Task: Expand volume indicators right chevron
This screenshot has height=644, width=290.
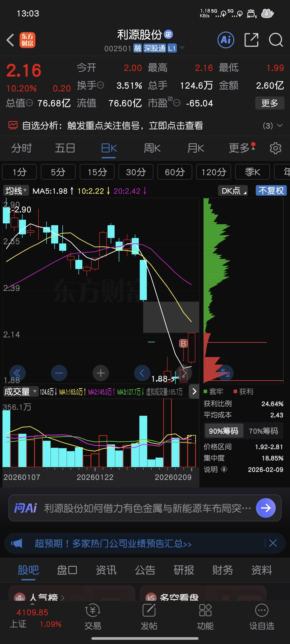Action: coord(194,391)
